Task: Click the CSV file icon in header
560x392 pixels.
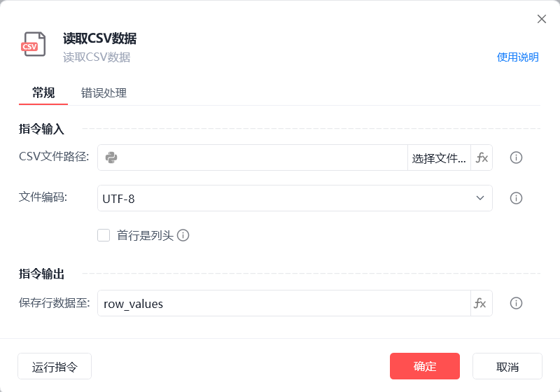Action: tap(33, 44)
